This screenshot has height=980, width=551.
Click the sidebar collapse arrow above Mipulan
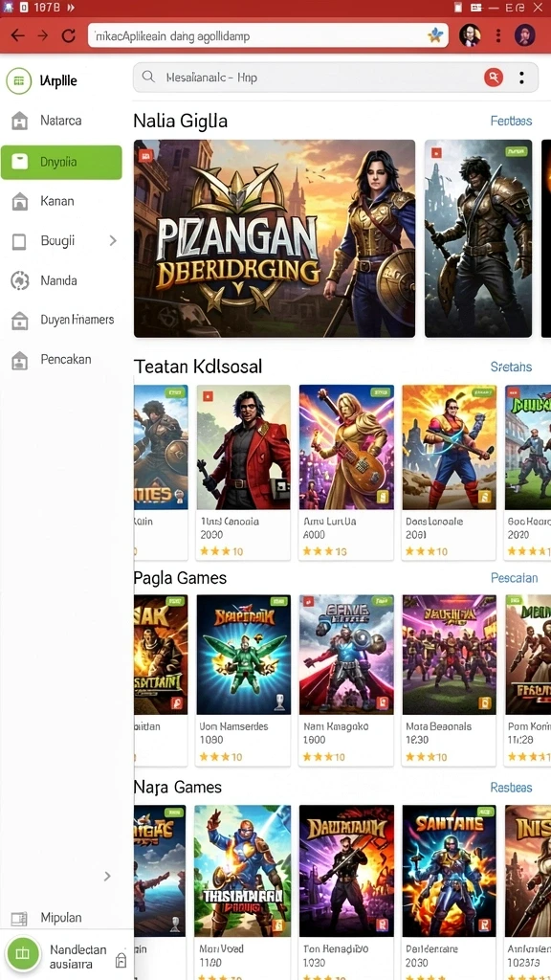click(x=107, y=877)
